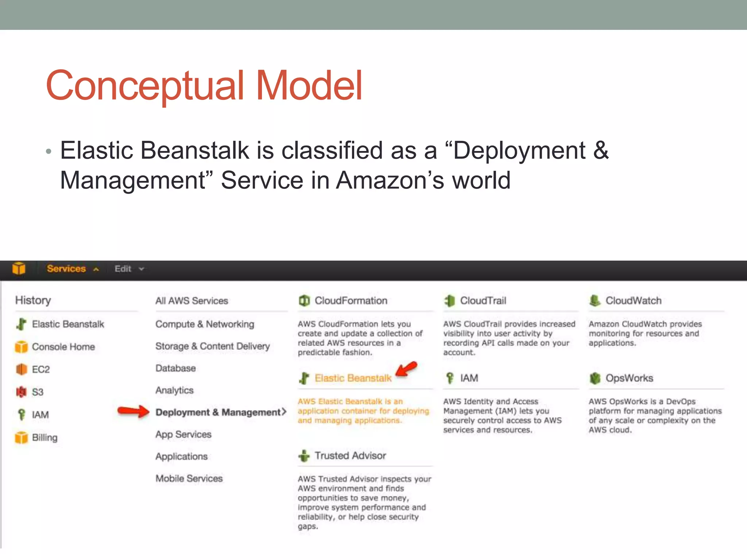Open the Services dropdown menu

coord(66,269)
